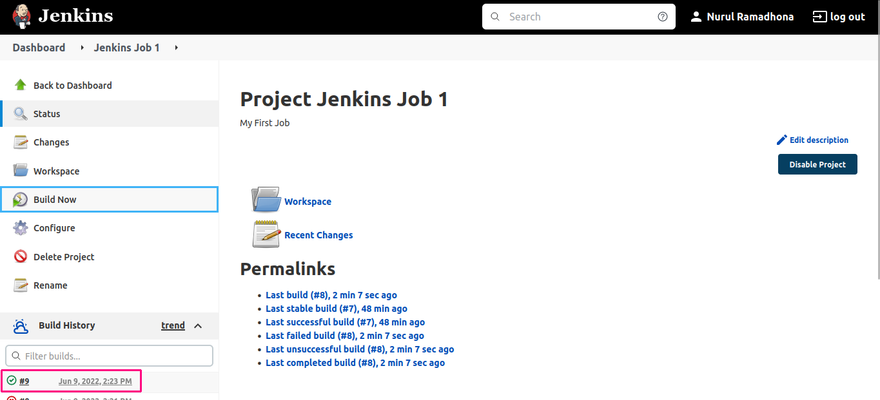Open Workspace in sidebar
The image size is (880, 400).
point(56,171)
